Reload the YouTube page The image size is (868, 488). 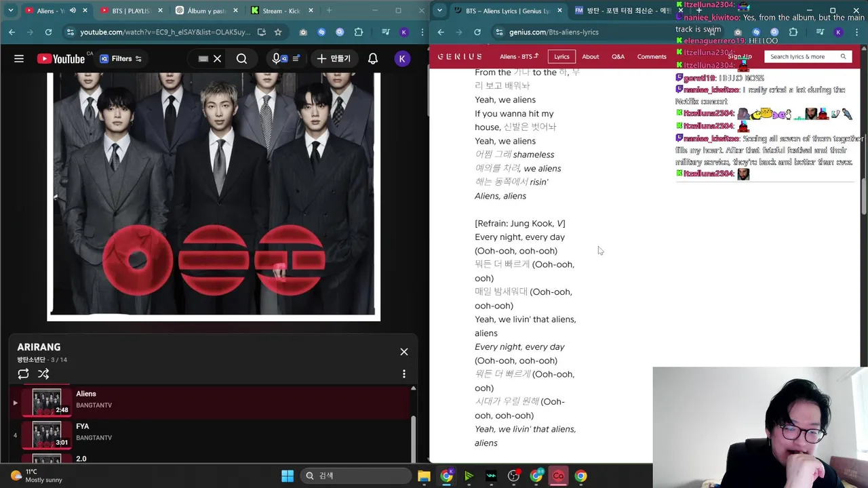click(48, 32)
